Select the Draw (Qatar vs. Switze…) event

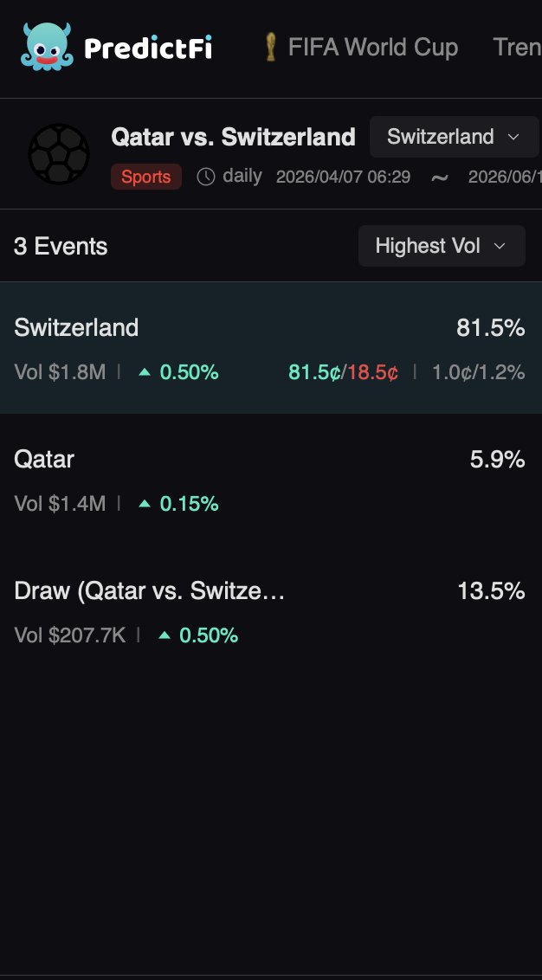click(x=271, y=611)
